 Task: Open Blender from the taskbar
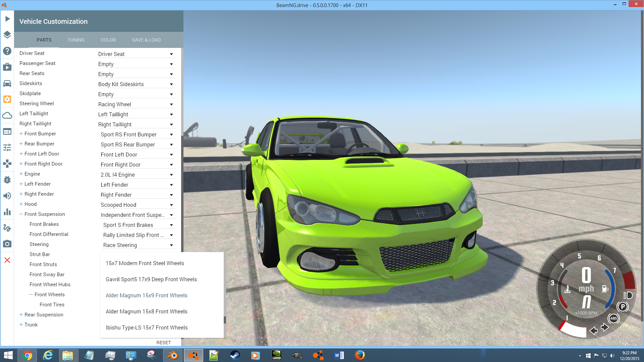click(x=173, y=355)
